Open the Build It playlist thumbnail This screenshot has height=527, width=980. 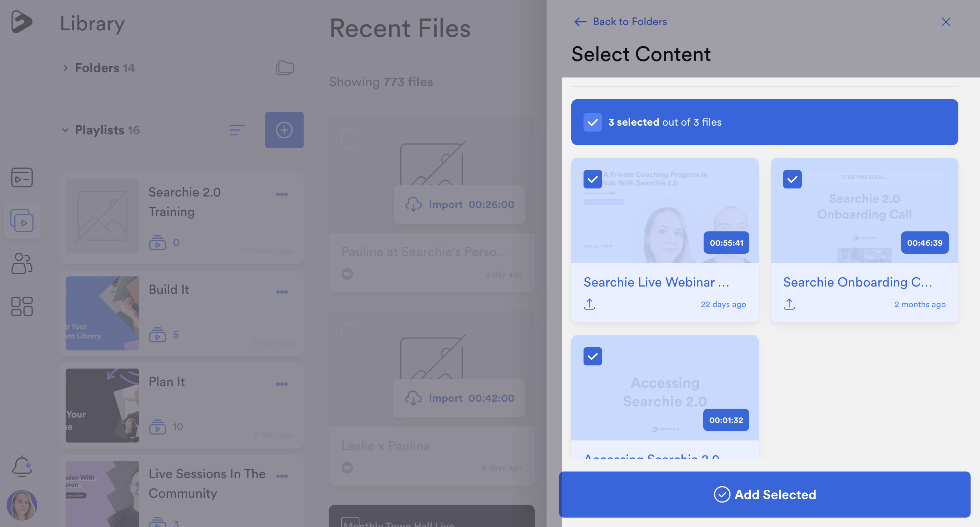point(102,313)
